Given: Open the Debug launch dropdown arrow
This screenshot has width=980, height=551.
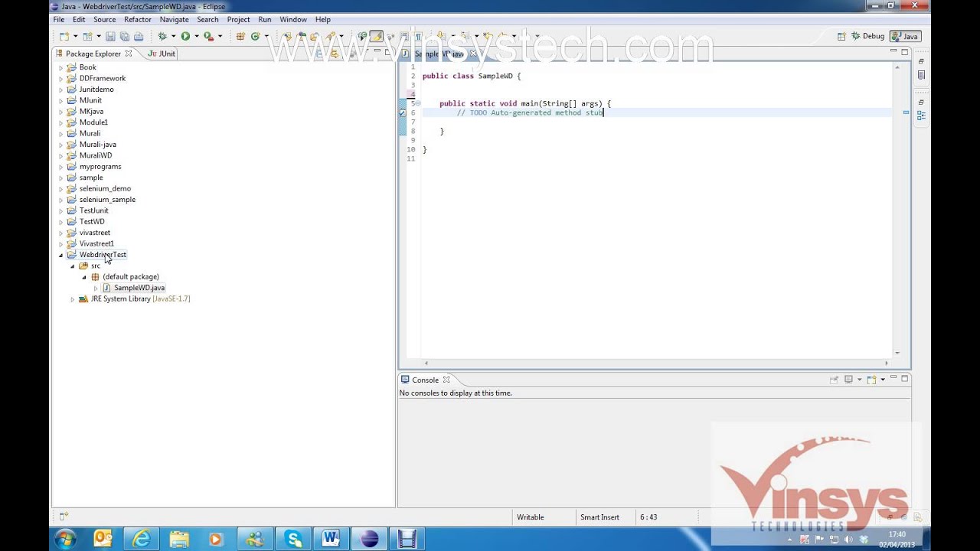Looking at the screenshot, I should pyautogui.click(x=173, y=36).
